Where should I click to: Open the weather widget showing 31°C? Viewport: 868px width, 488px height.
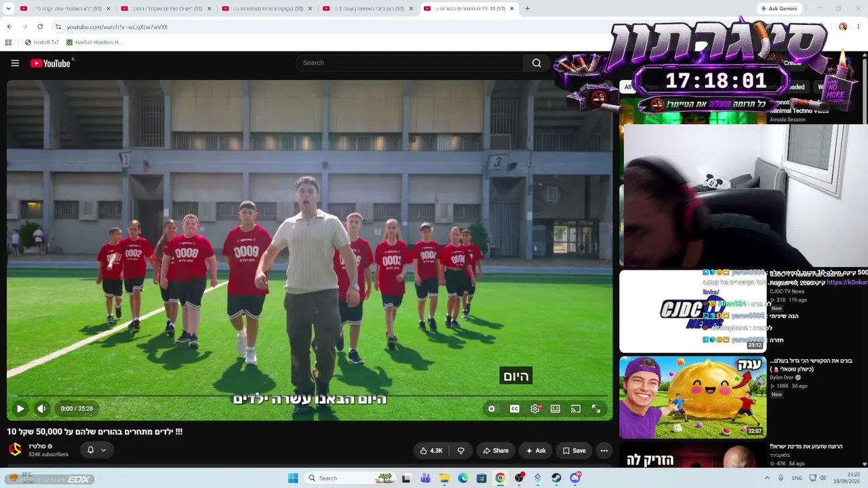click(x=20, y=478)
